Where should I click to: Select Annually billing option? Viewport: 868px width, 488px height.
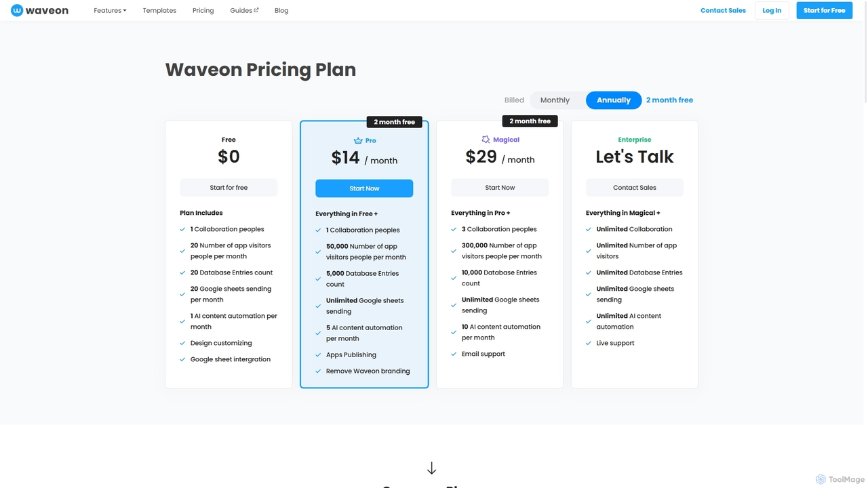pyautogui.click(x=614, y=100)
